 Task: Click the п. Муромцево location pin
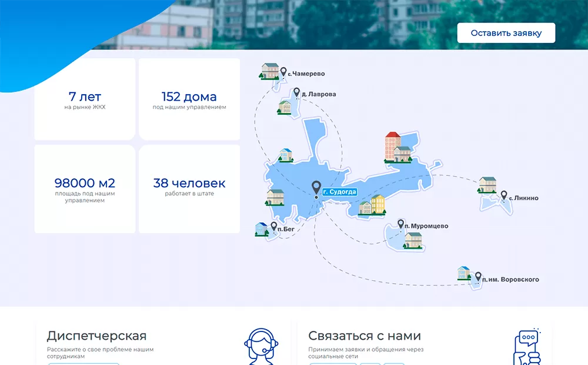401,224
